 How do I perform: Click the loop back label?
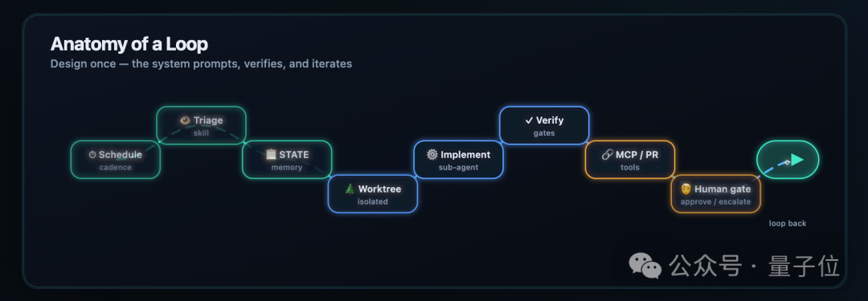coord(788,223)
